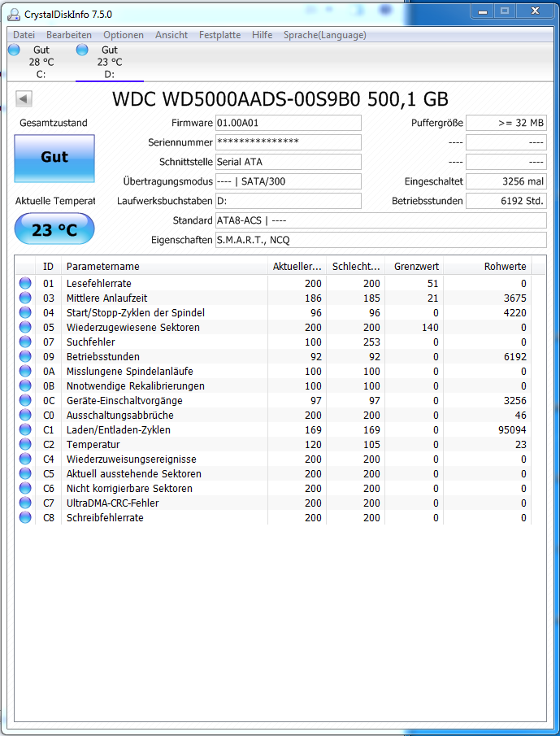Click the CrystalDiskInfo app icon in title bar
The image size is (560, 736).
click(14, 15)
